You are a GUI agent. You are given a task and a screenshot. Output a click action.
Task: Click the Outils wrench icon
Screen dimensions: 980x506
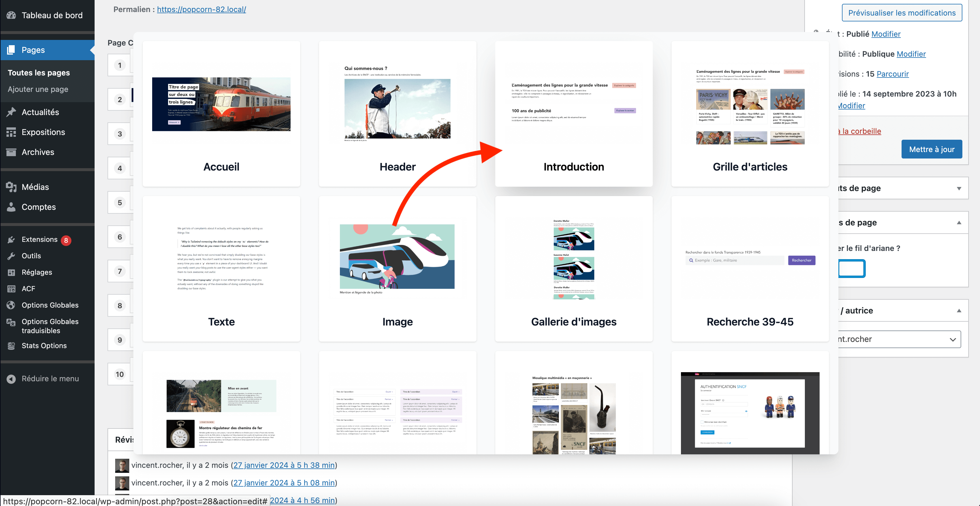tap(11, 256)
